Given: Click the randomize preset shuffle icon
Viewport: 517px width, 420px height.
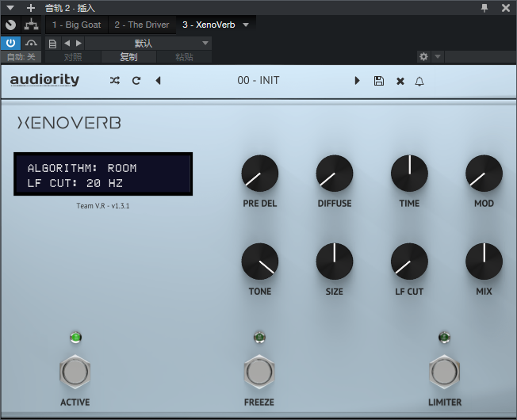Looking at the screenshot, I should pyautogui.click(x=115, y=80).
